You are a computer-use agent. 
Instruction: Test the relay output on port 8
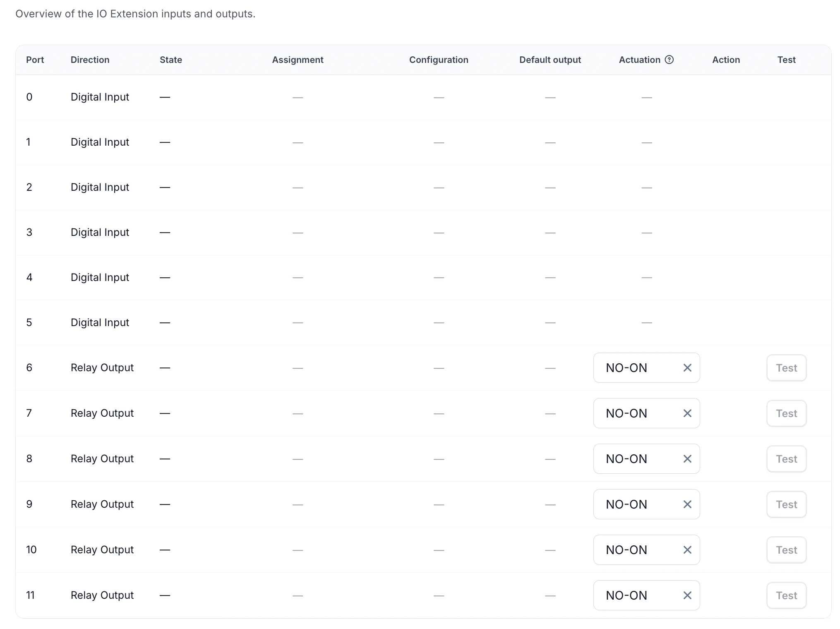click(x=786, y=459)
